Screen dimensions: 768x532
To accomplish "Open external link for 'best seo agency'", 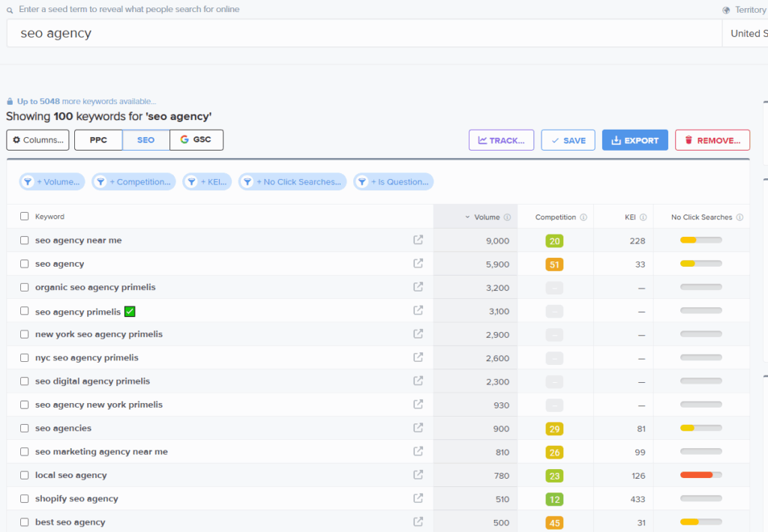I will pos(418,522).
